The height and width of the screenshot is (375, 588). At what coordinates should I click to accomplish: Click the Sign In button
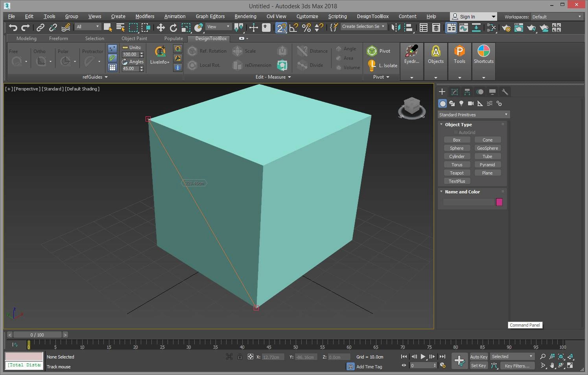[x=474, y=17]
